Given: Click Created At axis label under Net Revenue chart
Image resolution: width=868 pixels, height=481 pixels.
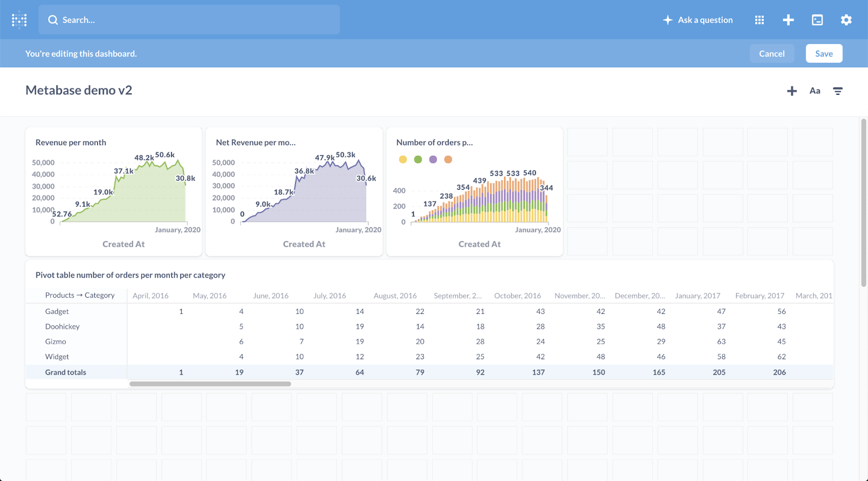Looking at the screenshot, I should (x=304, y=244).
